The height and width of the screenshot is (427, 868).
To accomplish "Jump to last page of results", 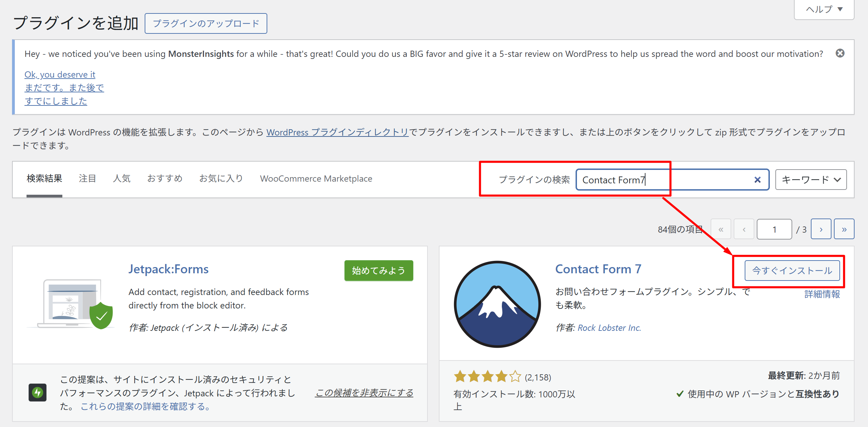I will (x=844, y=229).
